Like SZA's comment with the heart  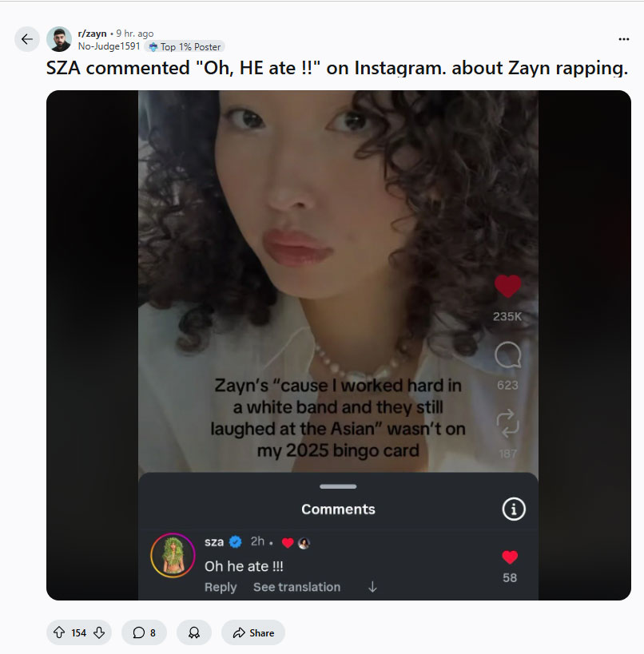[x=510, y=557]
